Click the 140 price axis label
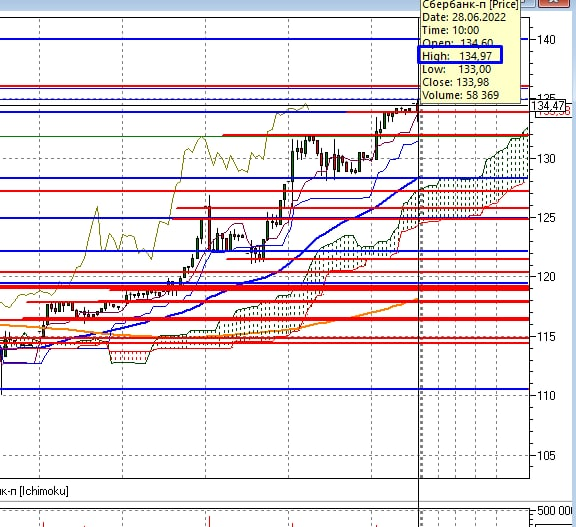The height and width of the screenshot is (527, 576). (546, 39)
